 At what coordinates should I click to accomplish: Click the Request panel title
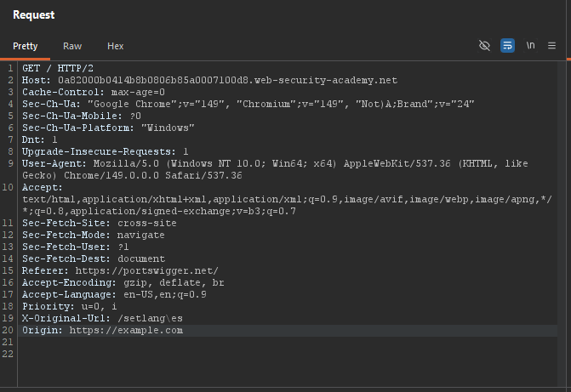click(33, 15)
